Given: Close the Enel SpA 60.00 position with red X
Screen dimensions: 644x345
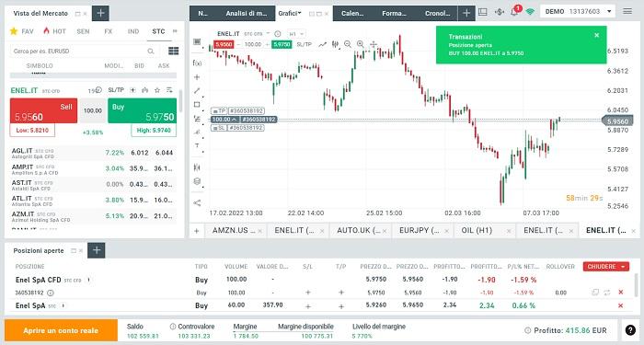Looking at the screenshot, I should [x=620, y=305].
